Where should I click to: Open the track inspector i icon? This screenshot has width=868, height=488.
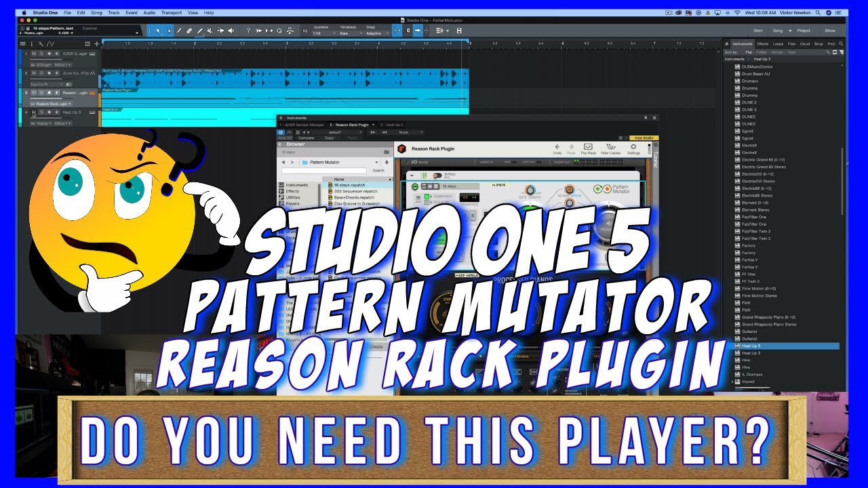31,44
